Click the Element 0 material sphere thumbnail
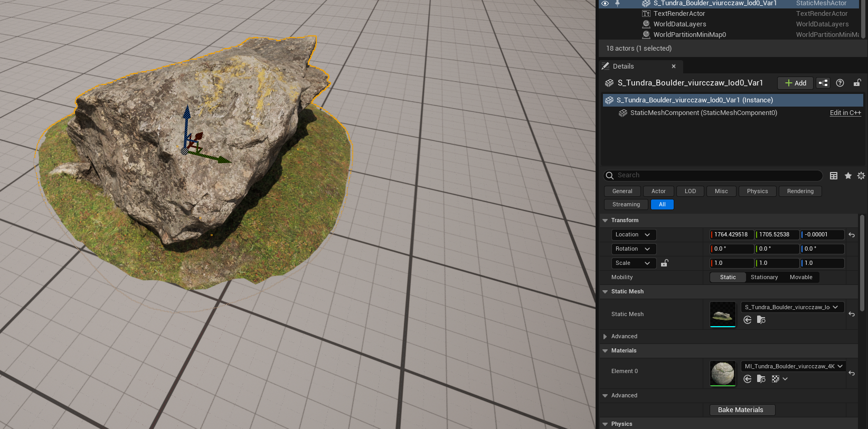The image size is (868, 429). [x=723, y=374]
